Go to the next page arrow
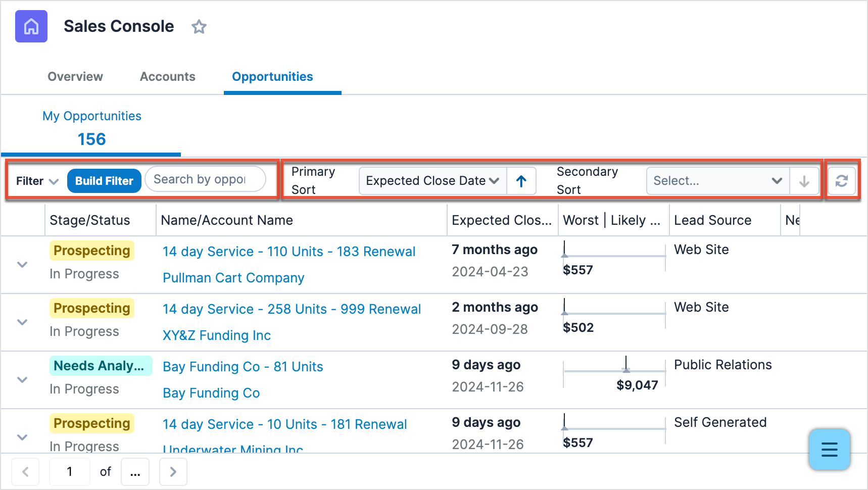This screenshot has width=868, height=490. [x=173, y=472]
